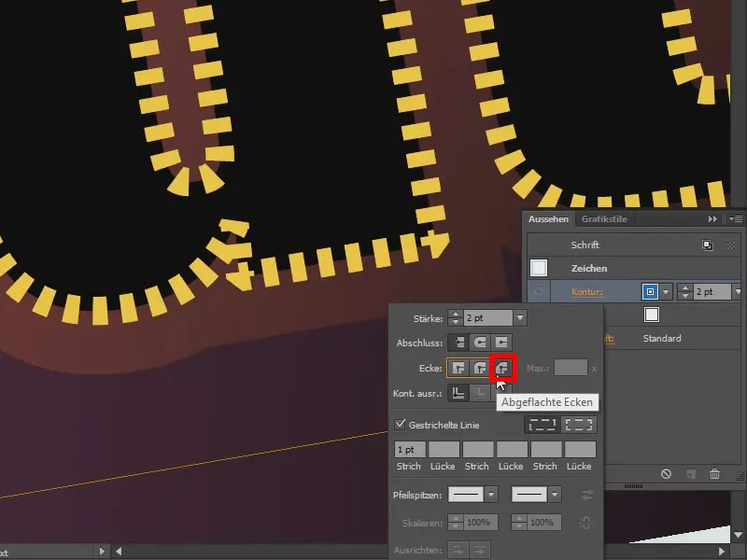Image resolution: width=747 pixels, height=560 pixels.
Task: Click the orange Kontur link
Action: [x=588, y=292]
